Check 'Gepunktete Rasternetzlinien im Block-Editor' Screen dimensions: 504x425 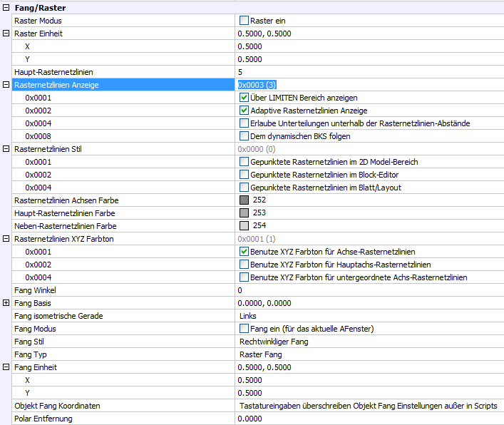tap(245, 175)
